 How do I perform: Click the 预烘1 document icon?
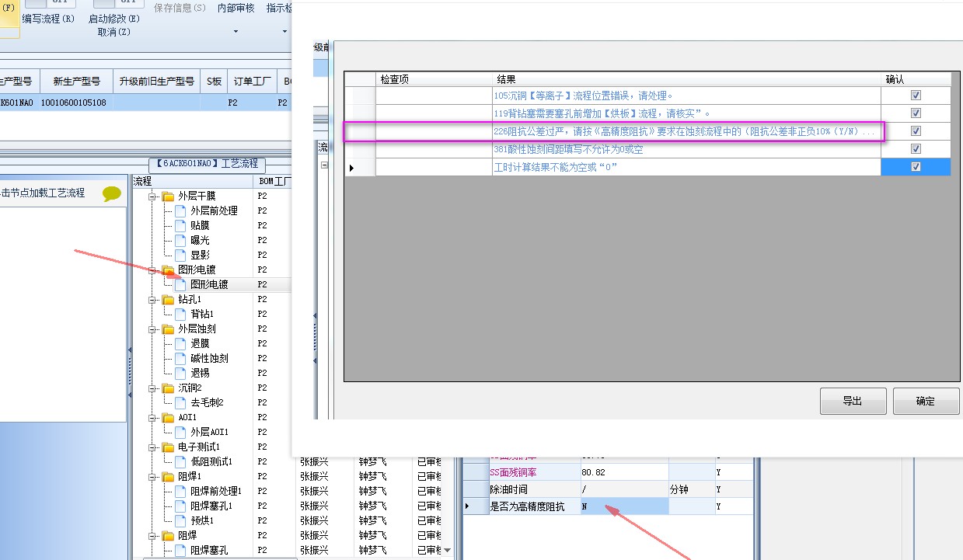tap(181, 521)
